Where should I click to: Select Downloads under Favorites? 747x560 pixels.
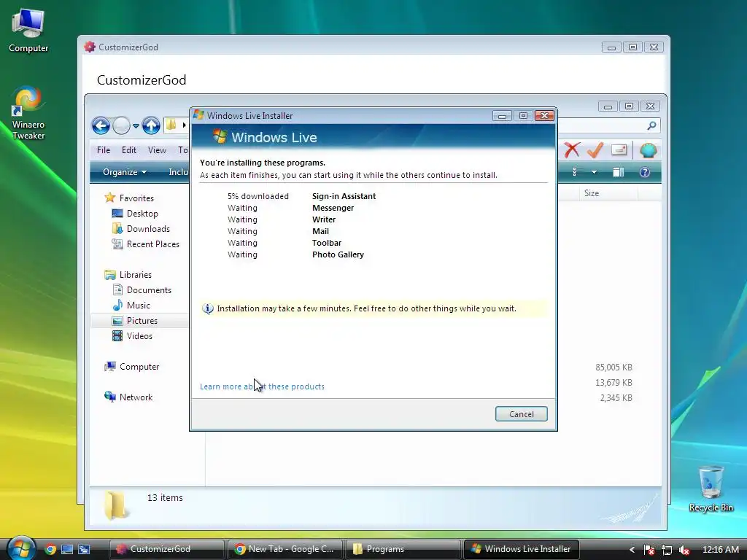(141, 228)
